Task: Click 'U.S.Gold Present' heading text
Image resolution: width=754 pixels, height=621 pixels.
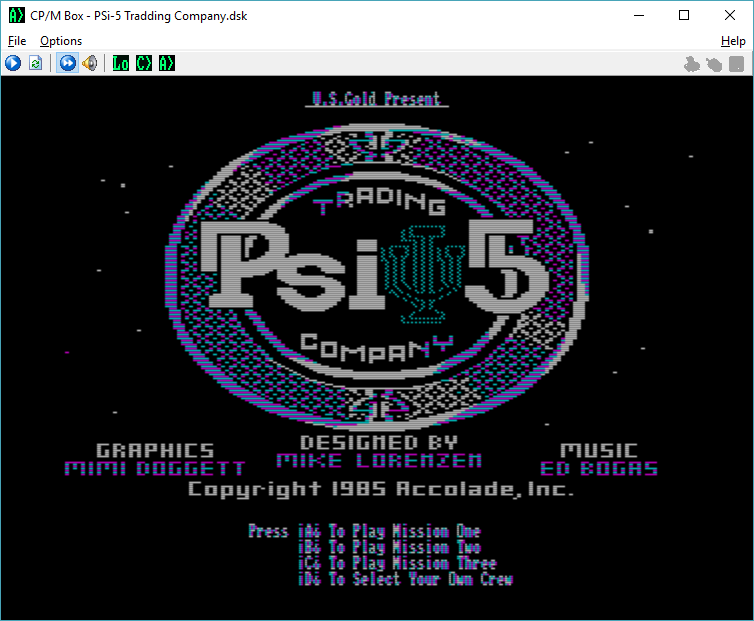Action: (x=377, y=99)
